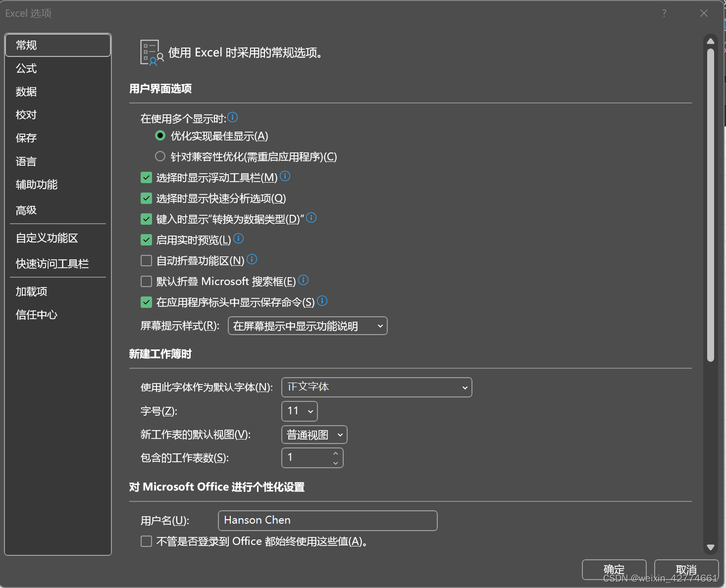This screenshot has width=726, height=588.
Task: Click the info icon beside 在使用多个显示时
Action: (x=233, y=117)
